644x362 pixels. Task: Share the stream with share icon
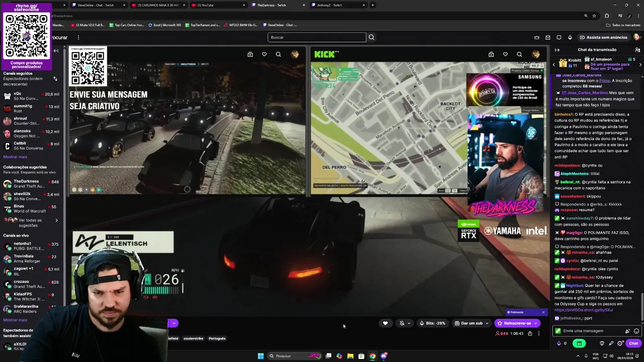click(530, 333)
